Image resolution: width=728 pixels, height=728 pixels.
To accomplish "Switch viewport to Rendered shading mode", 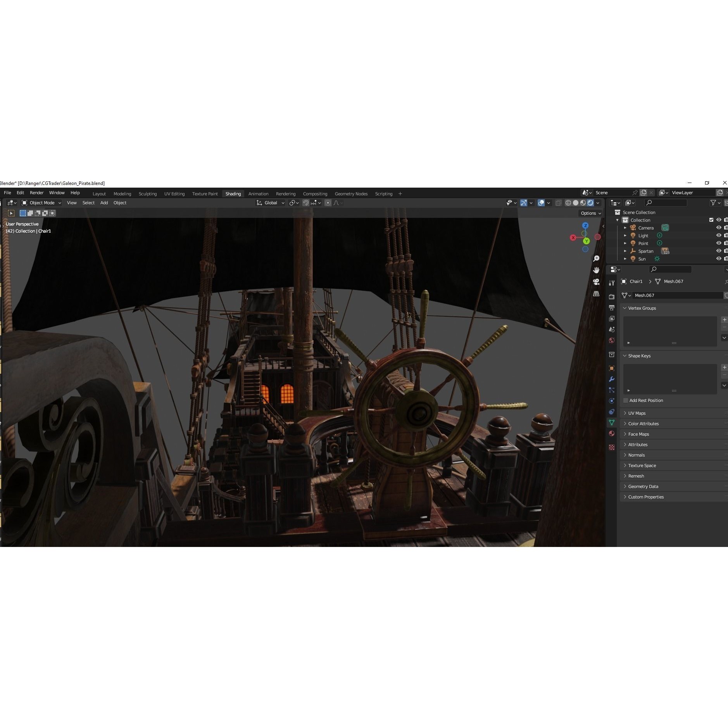I will [590, 203].
